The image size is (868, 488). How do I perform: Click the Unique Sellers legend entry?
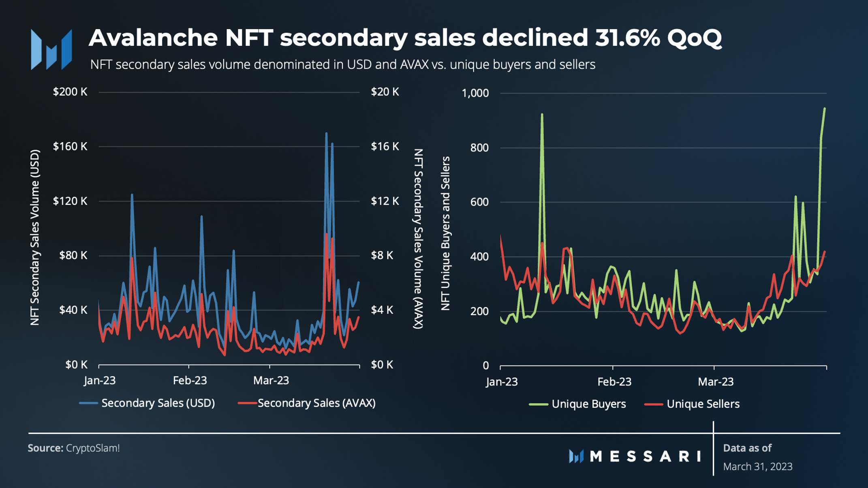[x=692, y=404]
